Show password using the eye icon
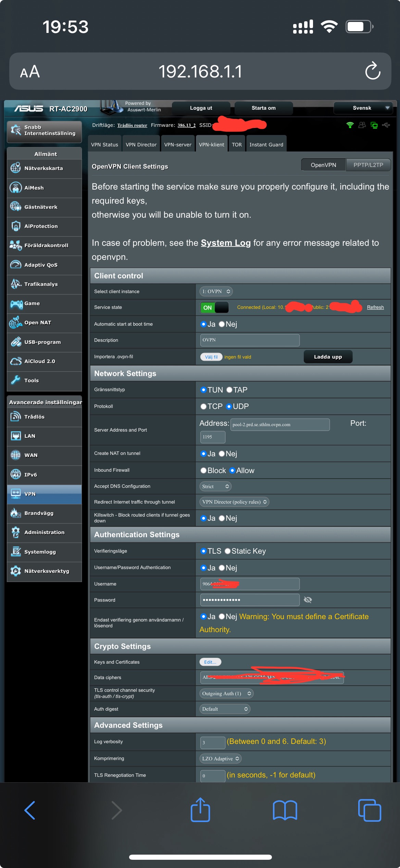Screen dimensions: 400x868 tap(308, 600)
